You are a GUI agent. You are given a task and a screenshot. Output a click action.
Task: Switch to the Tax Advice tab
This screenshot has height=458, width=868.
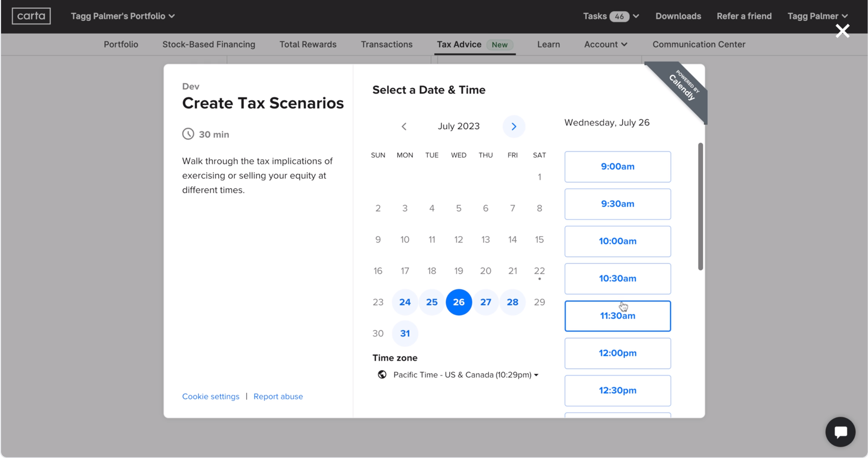click(x=459, y=44)
